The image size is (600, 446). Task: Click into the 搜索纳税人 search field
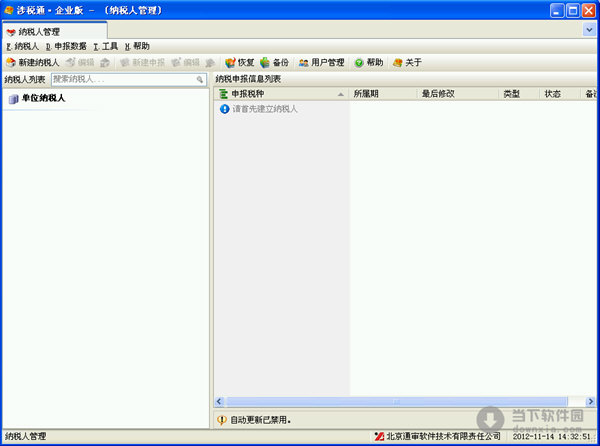(120, 79)
